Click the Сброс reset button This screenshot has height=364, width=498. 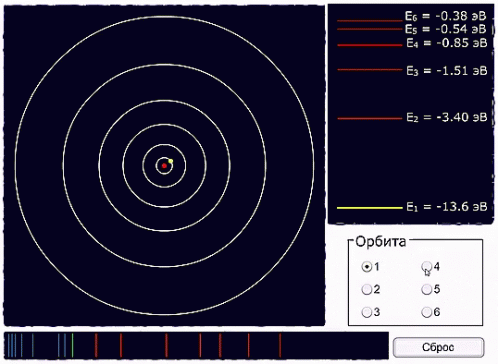(438, 347)
